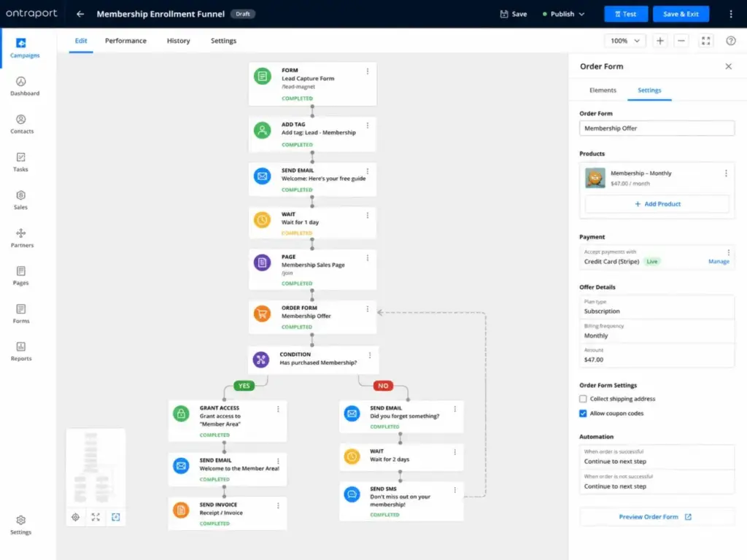Click the Wait for 1 day clock icon
747x560 pixels.
pos(262,220)
